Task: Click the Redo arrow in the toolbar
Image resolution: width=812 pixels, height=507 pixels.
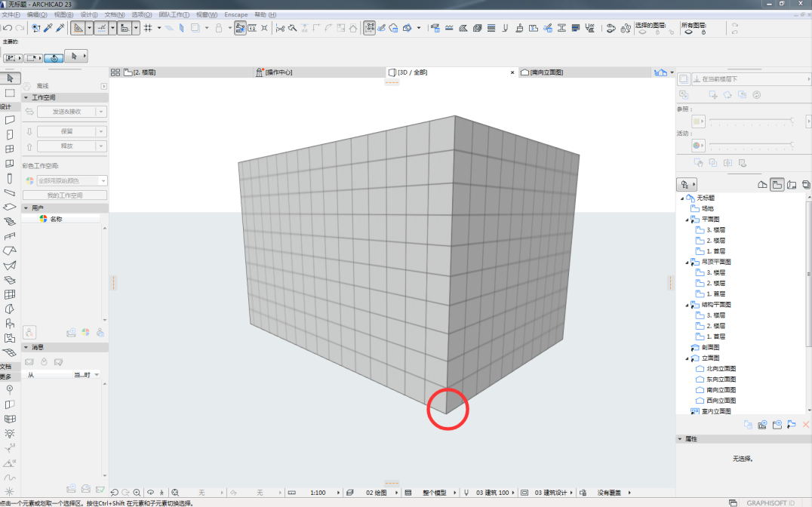Action: 20,28
